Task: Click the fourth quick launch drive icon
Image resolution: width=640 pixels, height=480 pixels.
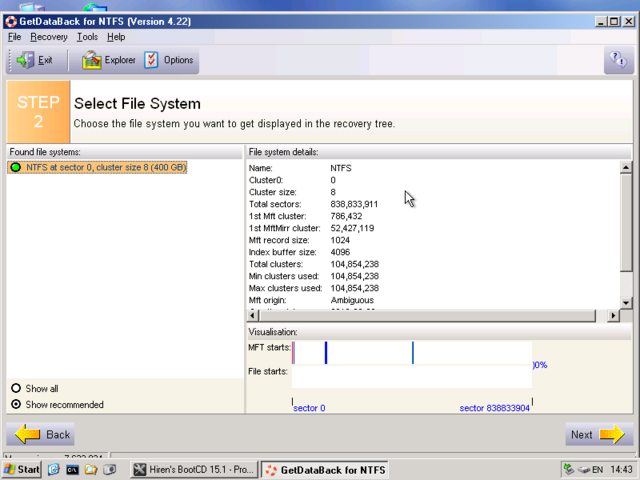Action: (x=109, y=469)
